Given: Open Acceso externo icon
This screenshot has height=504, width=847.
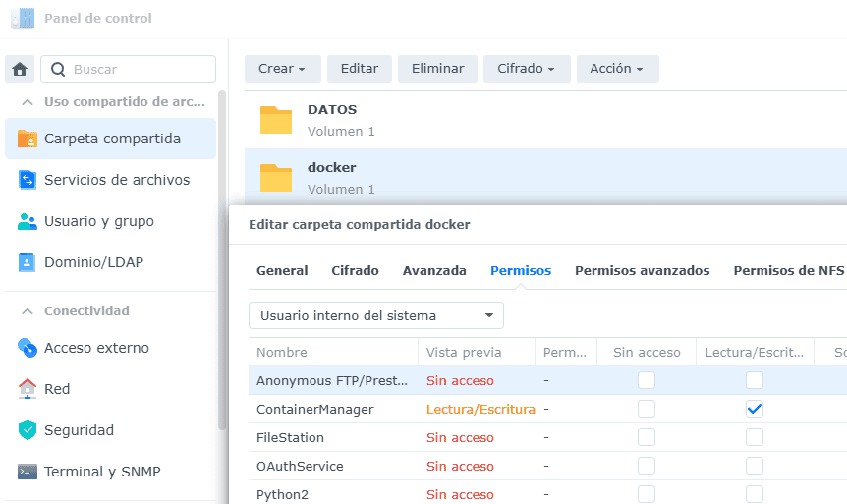Looking at the screenshot, I should (28, 348).
